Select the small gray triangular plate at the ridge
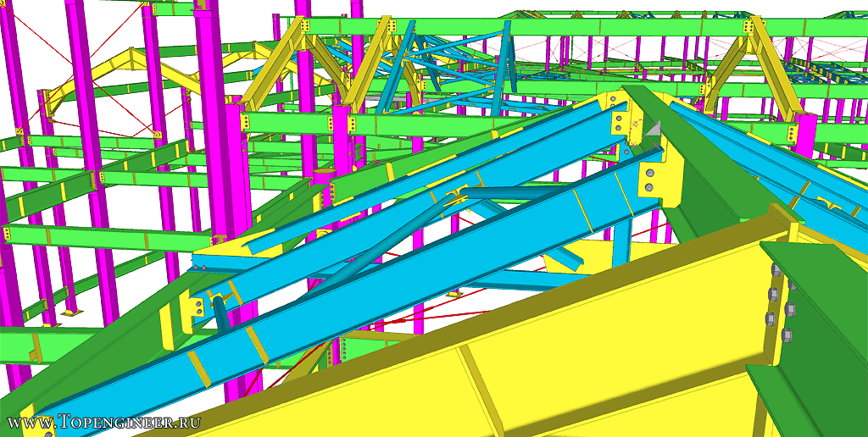The height and width of the screenshot is (437, 868). point(654,129)
